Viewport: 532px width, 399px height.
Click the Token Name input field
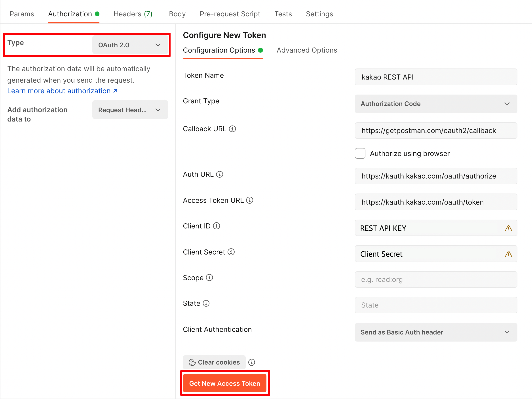coord(436,77)
